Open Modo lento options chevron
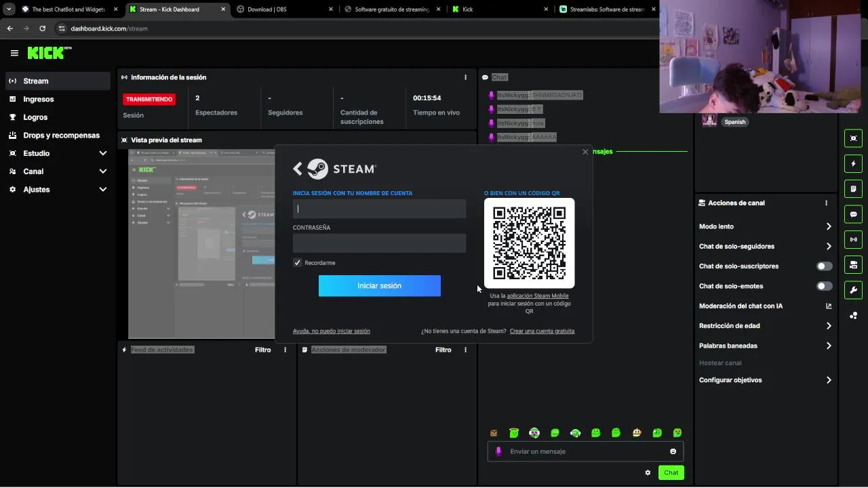Image resolution: width=868 pixels, height=488 pixels. coord(829,226)
